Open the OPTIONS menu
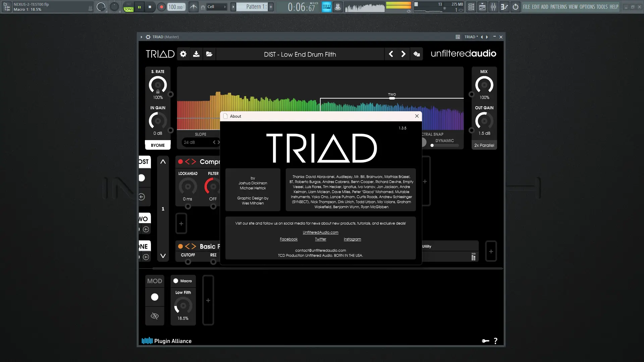 (588, 7)
